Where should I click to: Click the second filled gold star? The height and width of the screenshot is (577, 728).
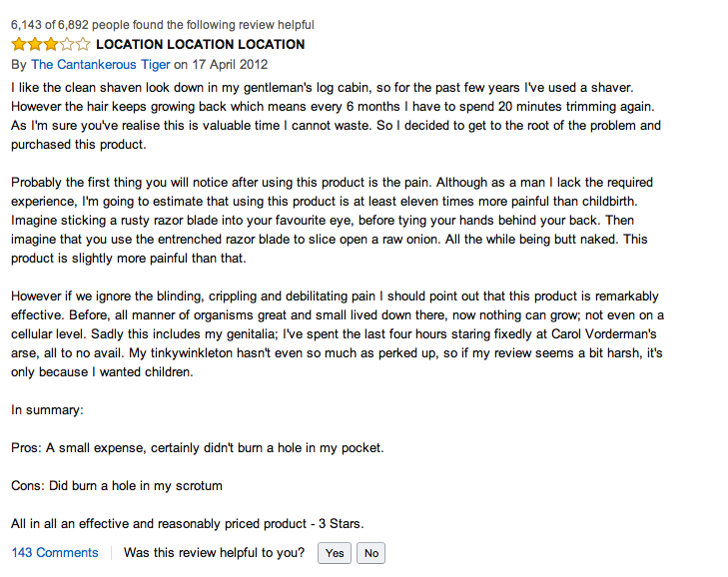click(35, 44)
